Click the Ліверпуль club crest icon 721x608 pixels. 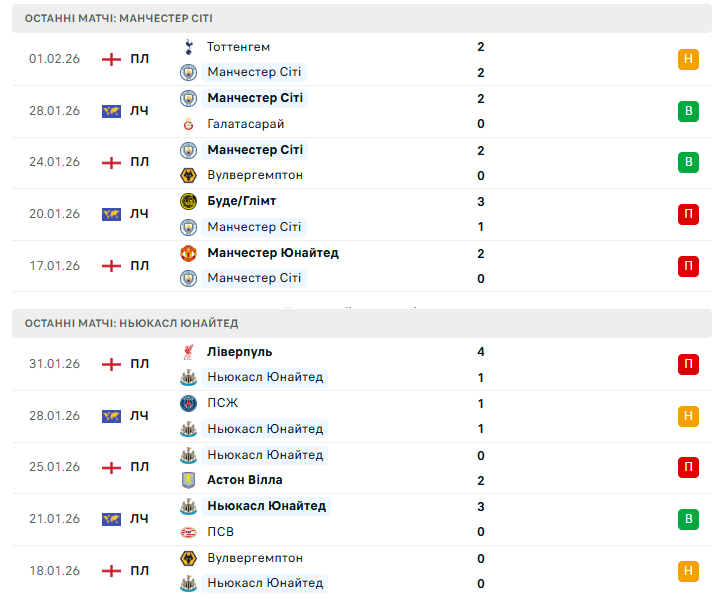coord(188,352)
